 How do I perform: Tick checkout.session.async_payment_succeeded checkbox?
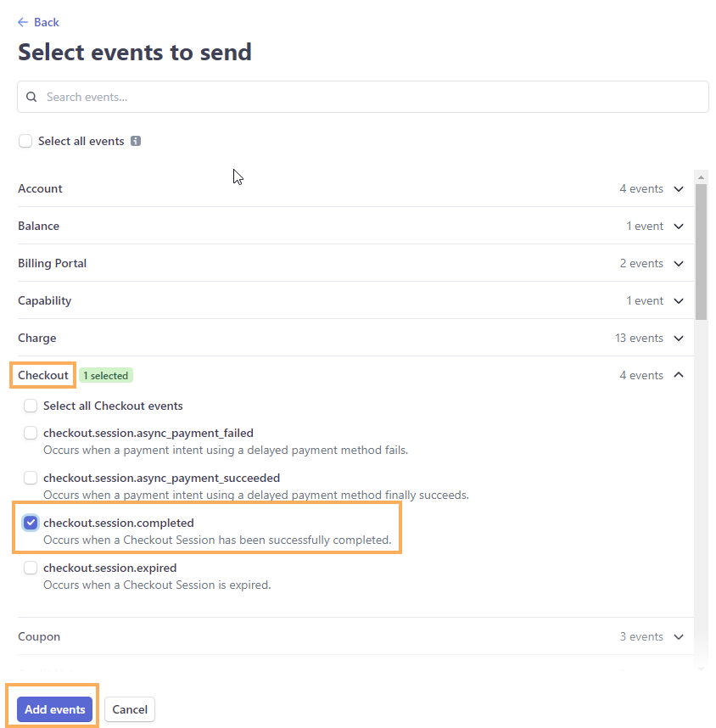[x=31, y=478]
